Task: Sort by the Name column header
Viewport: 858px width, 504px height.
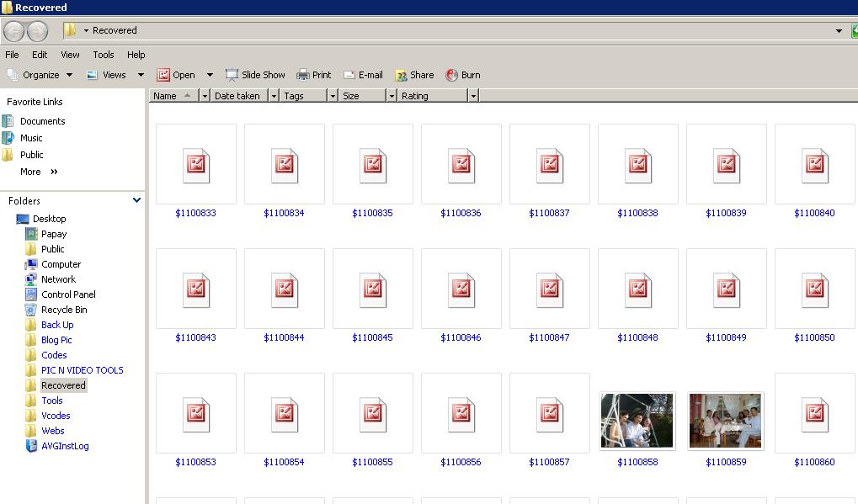Action: [x=174, y=96]
